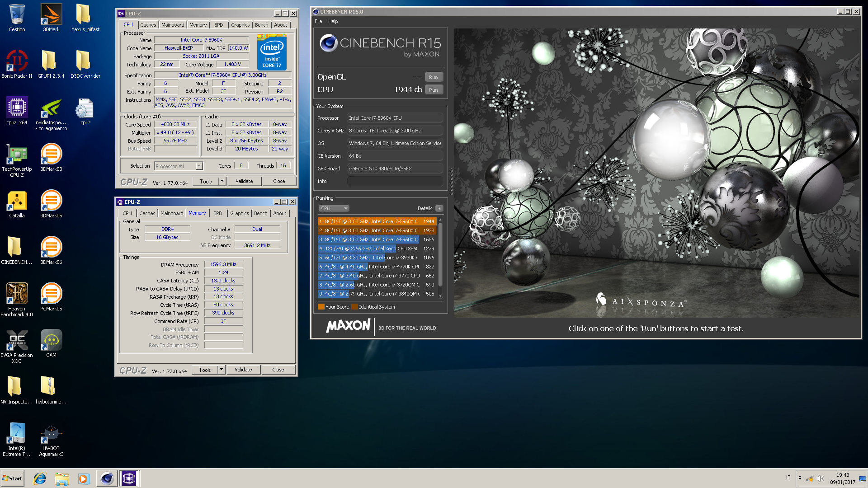Select ranking entry scoring 1944

[x=377, y=221]
